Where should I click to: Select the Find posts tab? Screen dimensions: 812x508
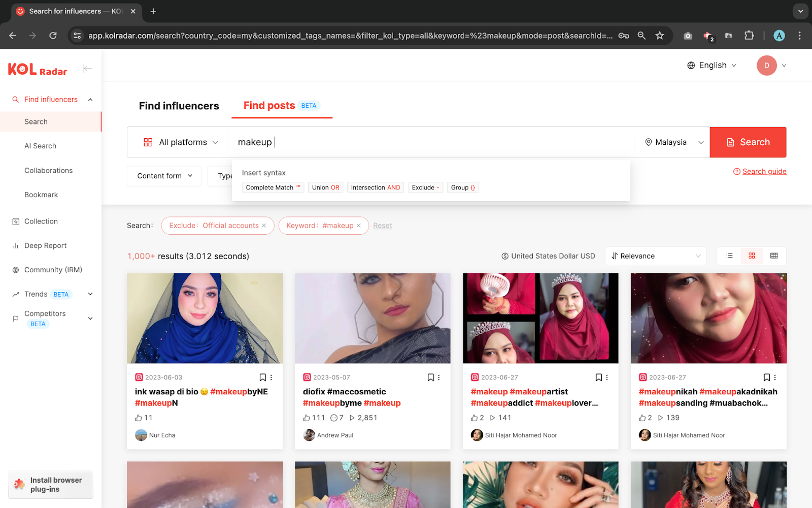(x=282, y=106)
